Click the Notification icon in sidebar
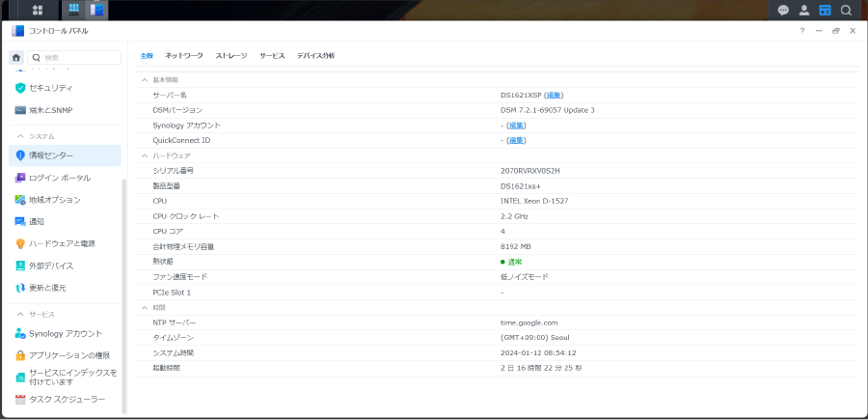This screenshot has width=868, height=420. pyautogui.click(x=20, y=222)
